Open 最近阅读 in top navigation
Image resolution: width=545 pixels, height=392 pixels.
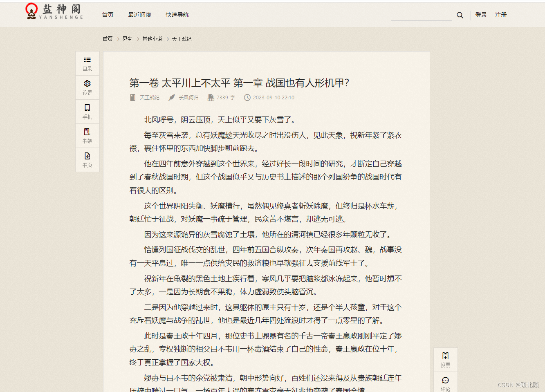[x=140, y=15]
